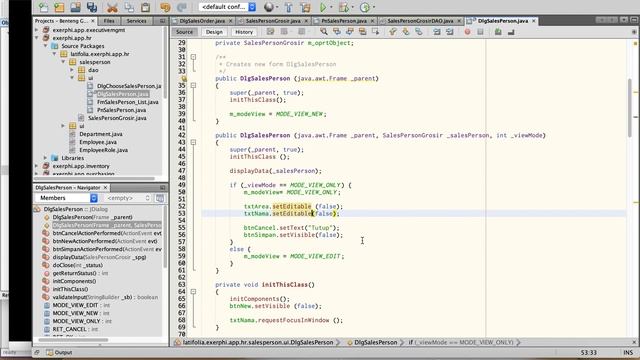Click the Debug Project icon
The image size is (640, 360).
[344, 7]
